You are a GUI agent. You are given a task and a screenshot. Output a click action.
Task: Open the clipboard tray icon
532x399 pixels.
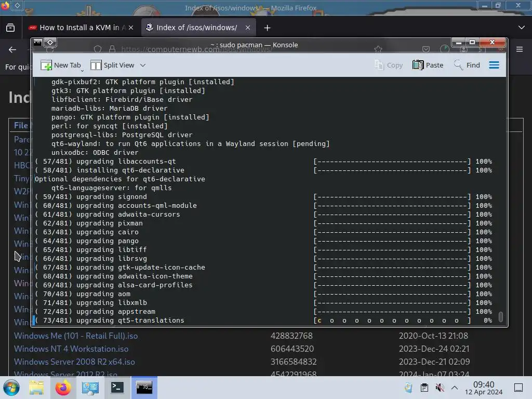click(424, 388)
